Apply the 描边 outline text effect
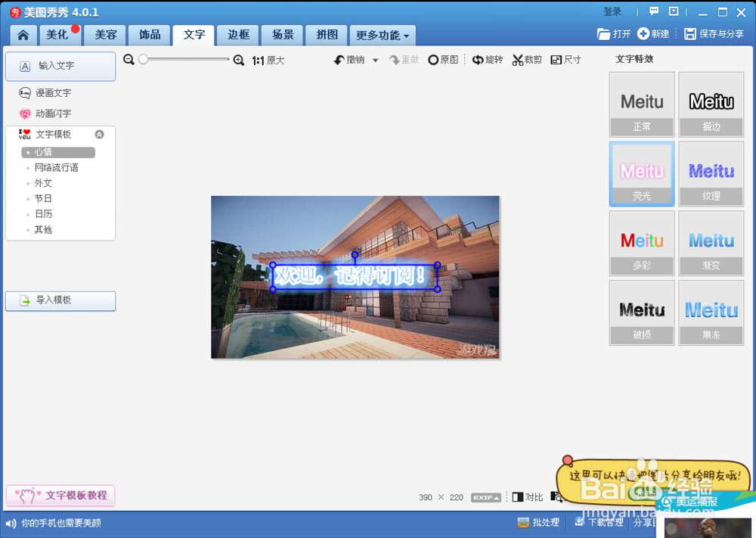This screenshot has height=538, width=756. coord(711,104)
